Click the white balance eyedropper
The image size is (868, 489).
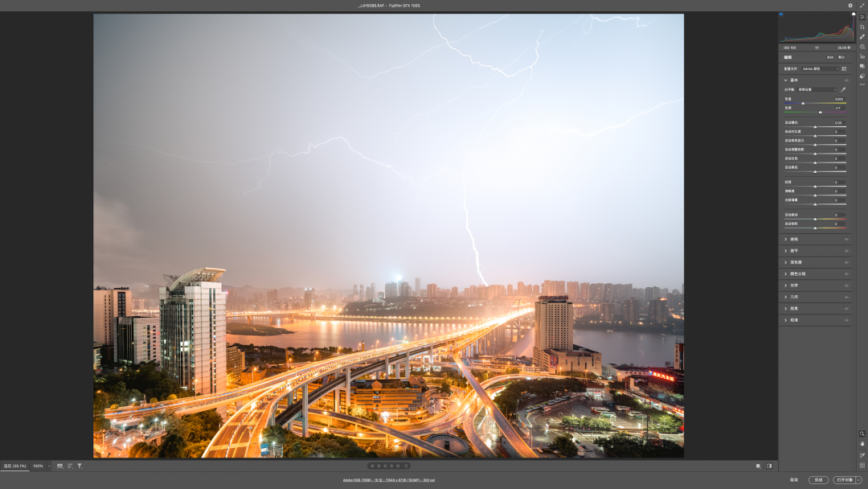(x=844, y=89)
